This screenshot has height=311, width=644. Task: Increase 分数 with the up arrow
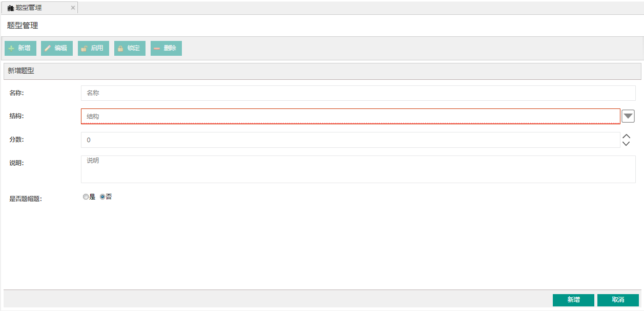[x=626, y=137]
